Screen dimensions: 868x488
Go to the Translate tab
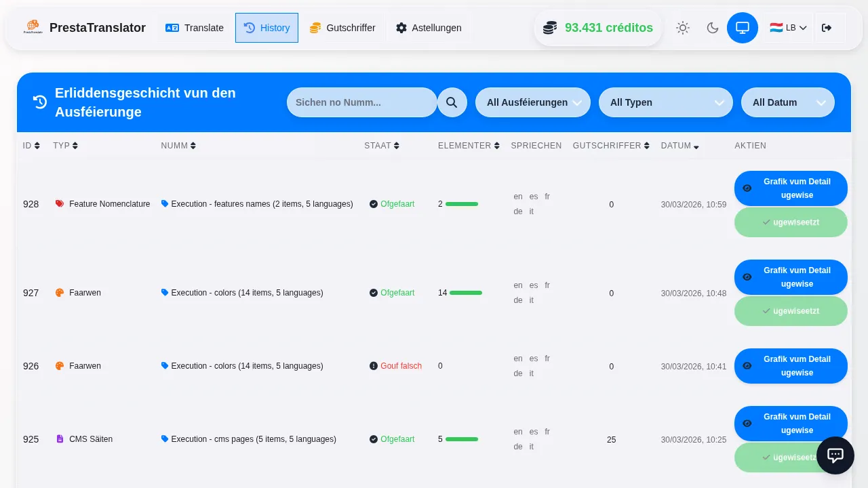point(195,28)
